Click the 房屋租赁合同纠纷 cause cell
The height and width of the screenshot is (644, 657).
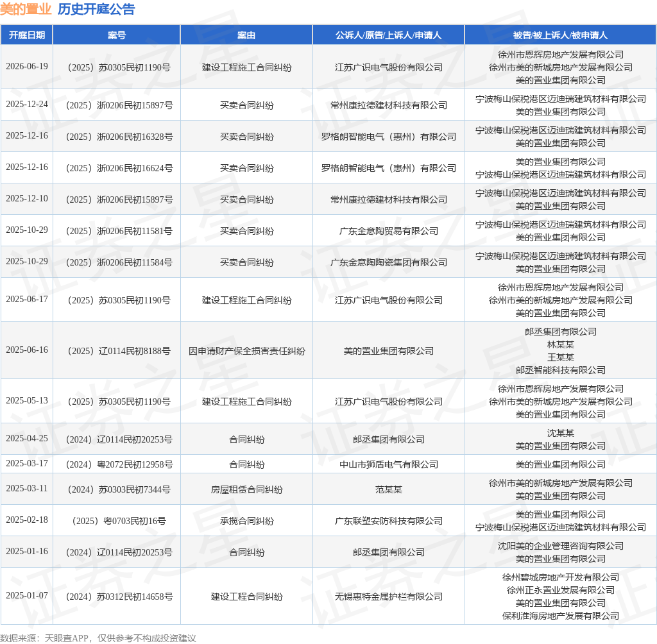coord(246,489)
